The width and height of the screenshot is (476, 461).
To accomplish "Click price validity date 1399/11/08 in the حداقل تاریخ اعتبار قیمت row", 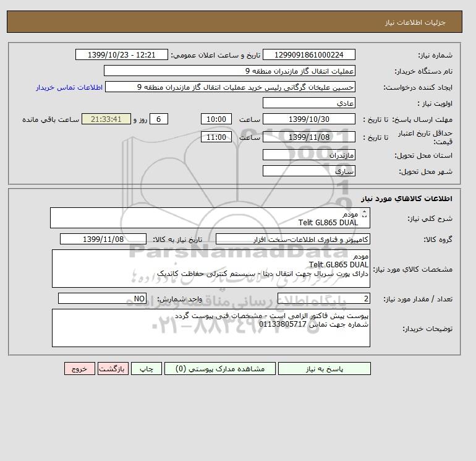I will (308, 137).
